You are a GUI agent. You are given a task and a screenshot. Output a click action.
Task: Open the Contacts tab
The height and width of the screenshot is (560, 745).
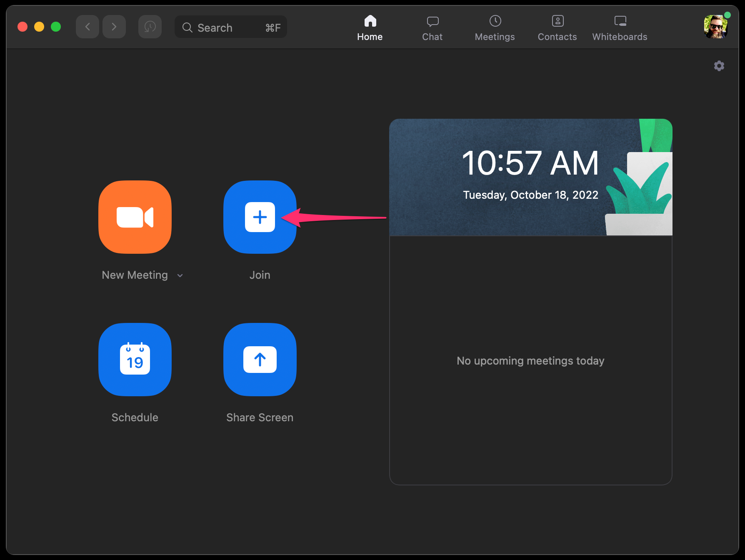(557, 28)
